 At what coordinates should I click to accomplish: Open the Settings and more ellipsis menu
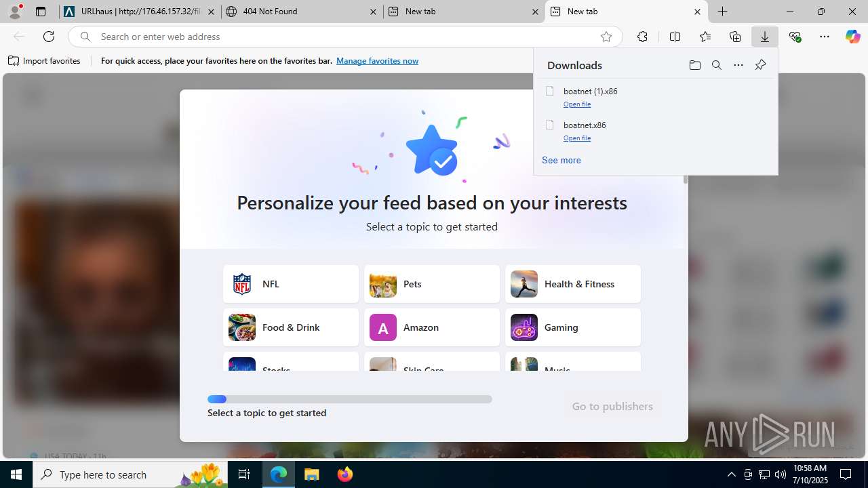tap(825, 37)
